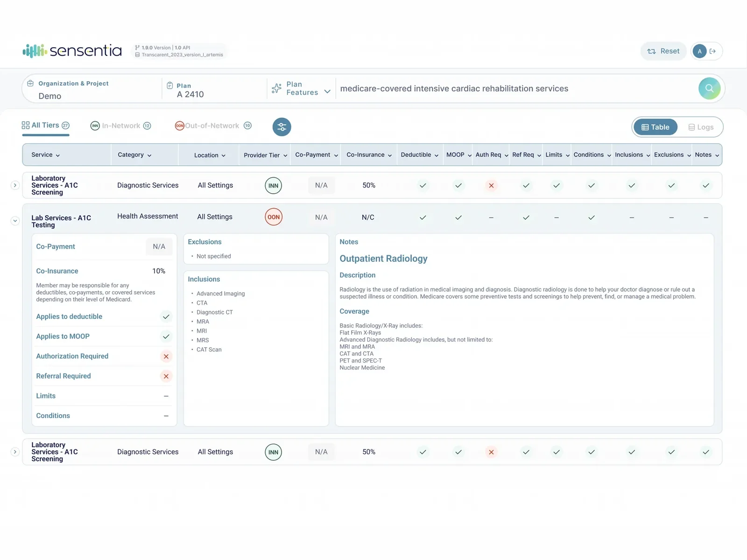Click Applies to deductible checkmark
This screenshot has width=747, height=560.
(166, 317)
